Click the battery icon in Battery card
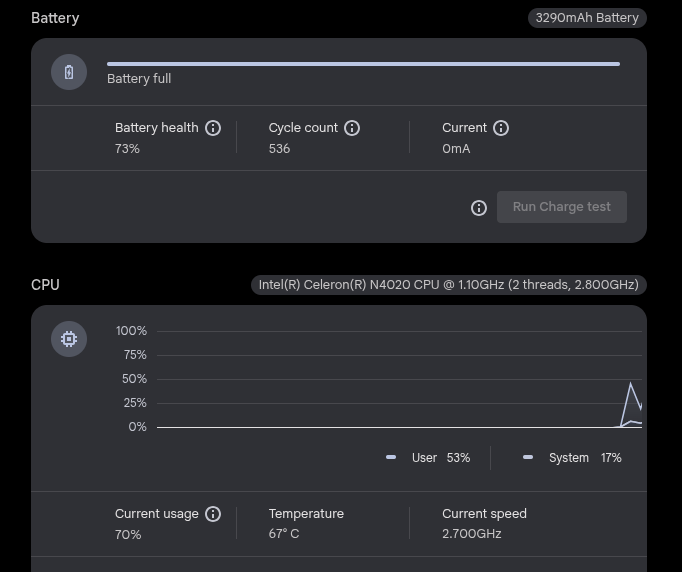This screenshot has height=572, width=682. [x=69, y=72]
